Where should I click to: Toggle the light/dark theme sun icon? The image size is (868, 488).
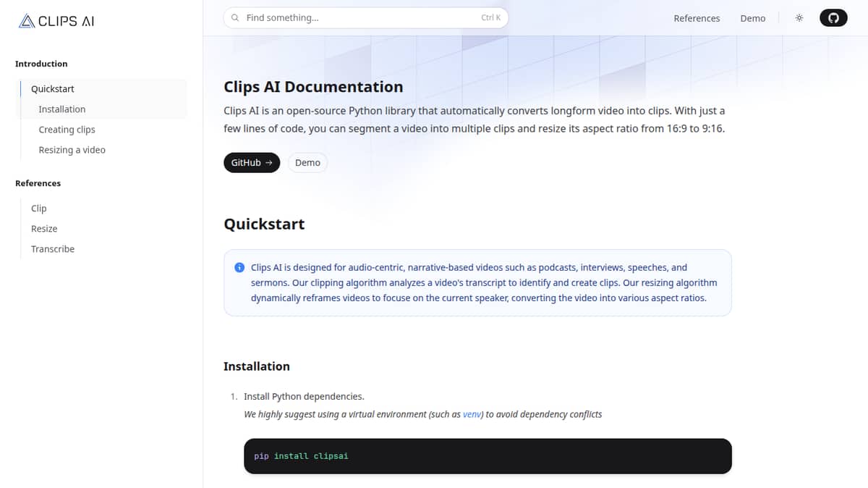(x=799, y=18)
